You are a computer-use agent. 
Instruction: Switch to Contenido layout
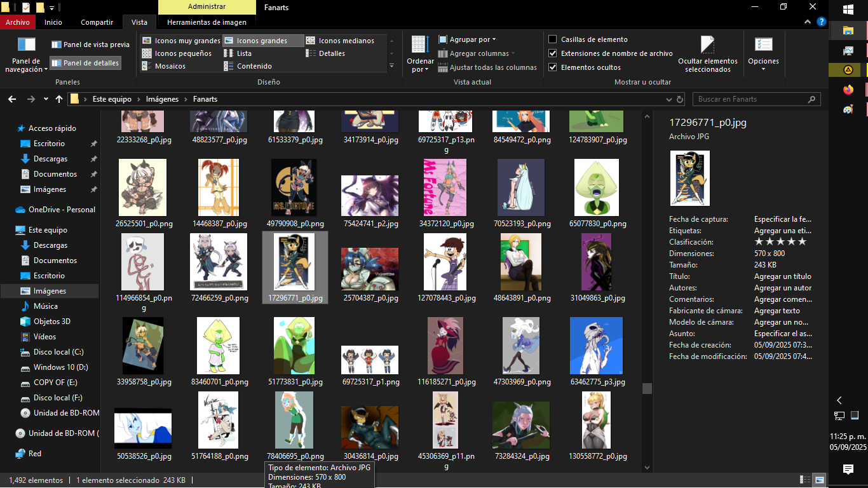(x=248, y=66)
